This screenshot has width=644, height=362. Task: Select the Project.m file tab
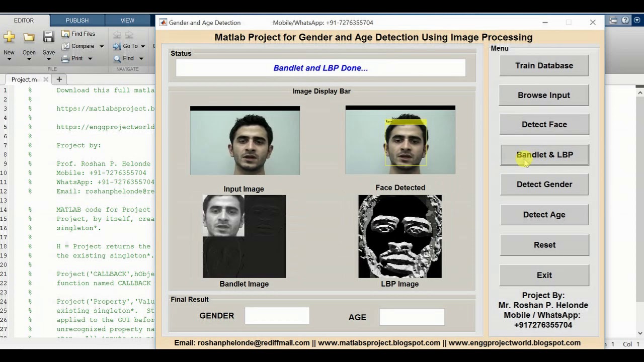tap(24, 79)
